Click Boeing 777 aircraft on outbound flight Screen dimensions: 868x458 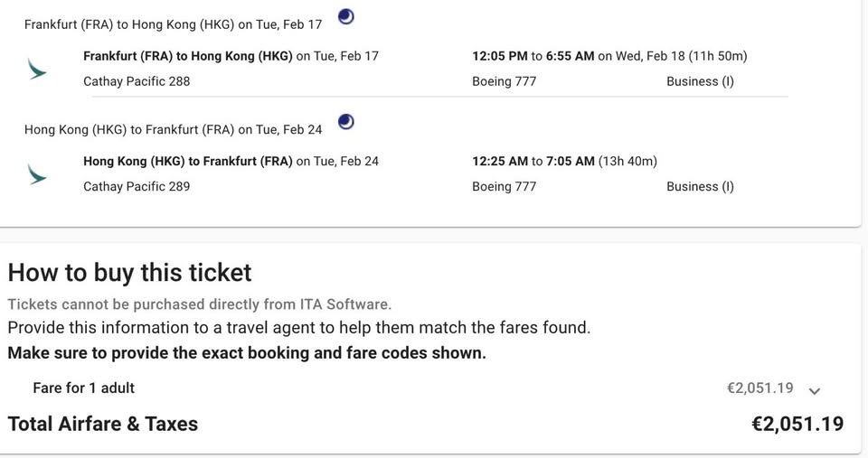coord(504,81)
